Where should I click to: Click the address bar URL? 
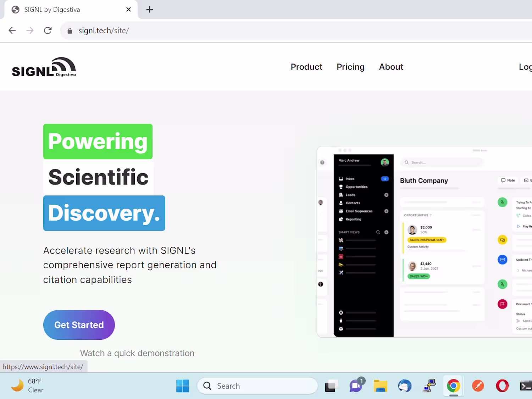coord(104,31)
